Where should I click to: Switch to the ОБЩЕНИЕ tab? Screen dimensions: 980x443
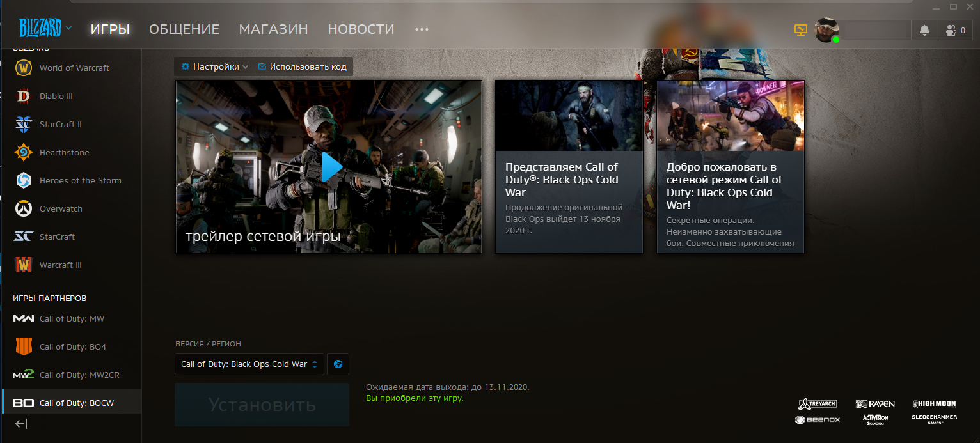(184, 29)
